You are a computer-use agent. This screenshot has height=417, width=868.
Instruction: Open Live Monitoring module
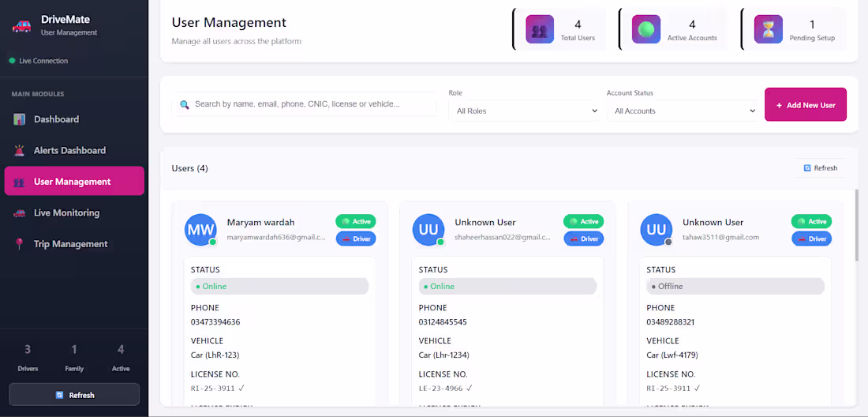pyautogui.click(x=74, y=212)
